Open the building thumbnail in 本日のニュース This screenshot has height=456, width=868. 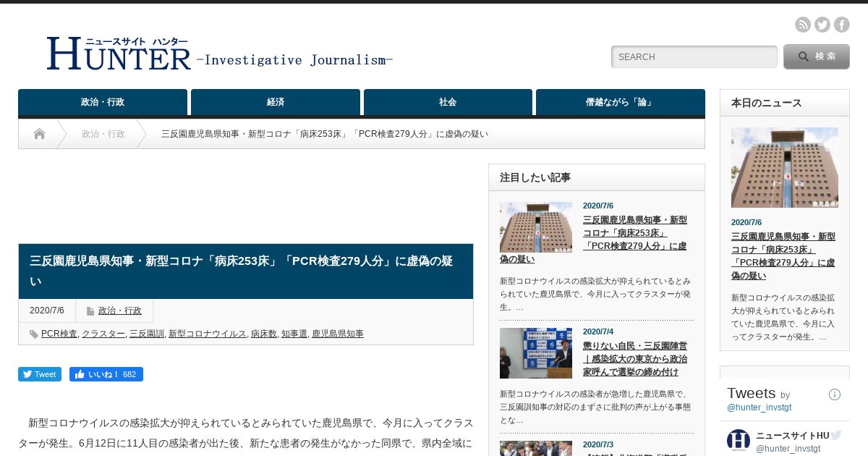(x=785, y=167)
